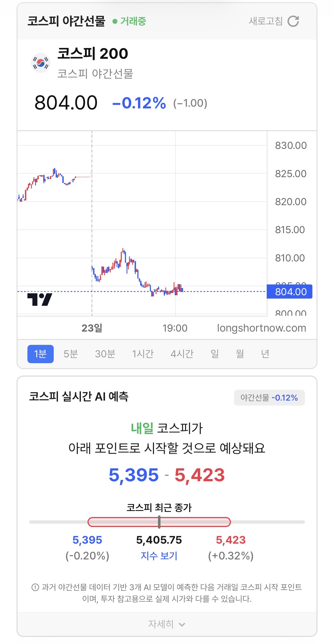Screen dimensions: 334x644
Task: Click the Korean flag KOSPI 200 icon
Action: click(40, 63)
